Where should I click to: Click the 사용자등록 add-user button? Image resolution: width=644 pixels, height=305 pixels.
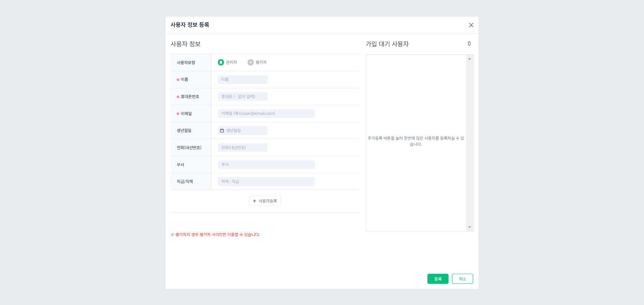coord(265,201)
